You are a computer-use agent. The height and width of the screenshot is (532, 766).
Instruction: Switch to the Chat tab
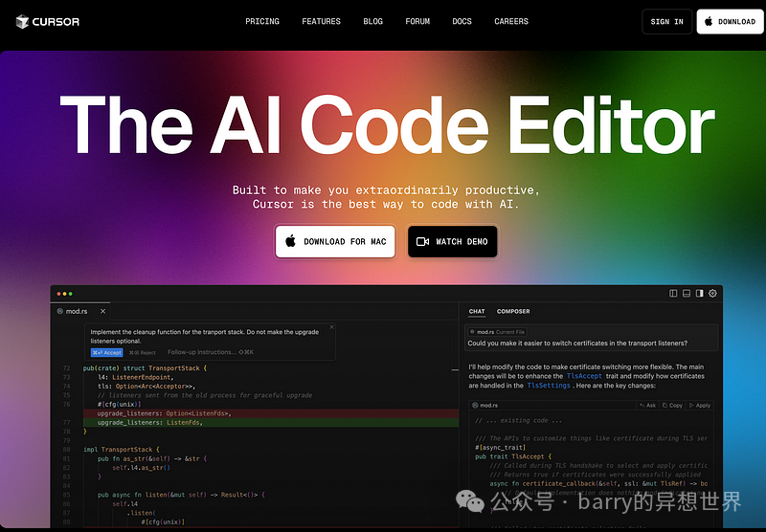coord(477,311)
